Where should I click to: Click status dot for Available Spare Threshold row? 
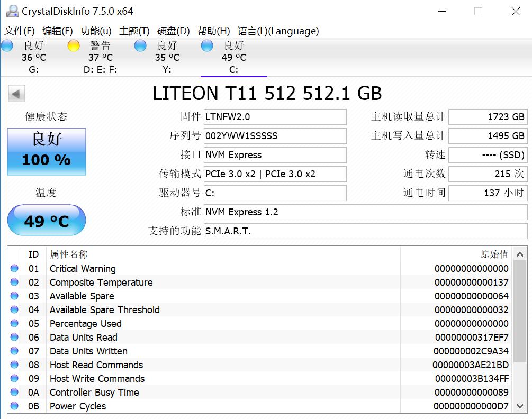tap(14, 309)
